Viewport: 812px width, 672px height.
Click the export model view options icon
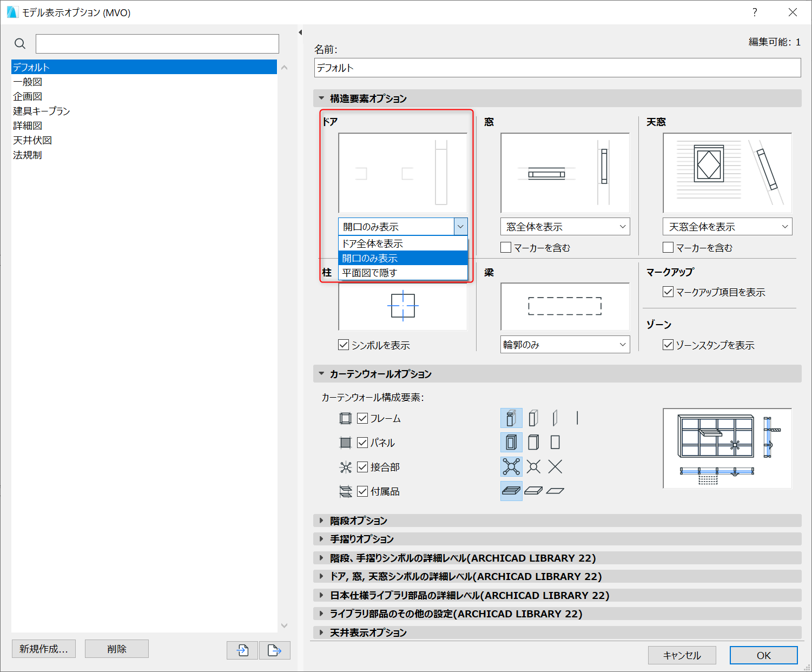[x=275, y=650]
